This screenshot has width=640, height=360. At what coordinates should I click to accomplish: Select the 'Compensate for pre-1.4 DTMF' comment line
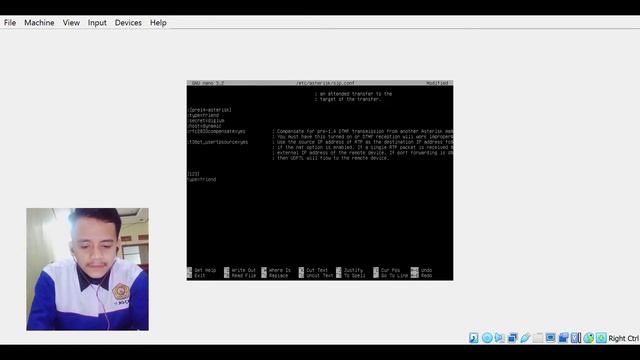(x=362, y=131)
